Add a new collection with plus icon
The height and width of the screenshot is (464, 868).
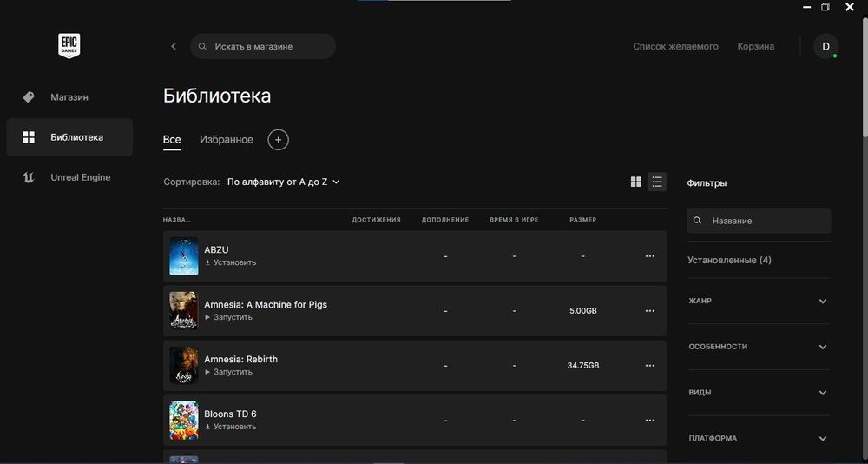pos(278,139)
